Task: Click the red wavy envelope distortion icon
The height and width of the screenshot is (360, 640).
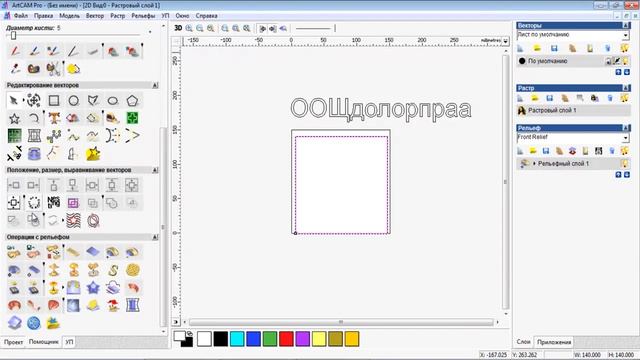Action: point(73,220)
